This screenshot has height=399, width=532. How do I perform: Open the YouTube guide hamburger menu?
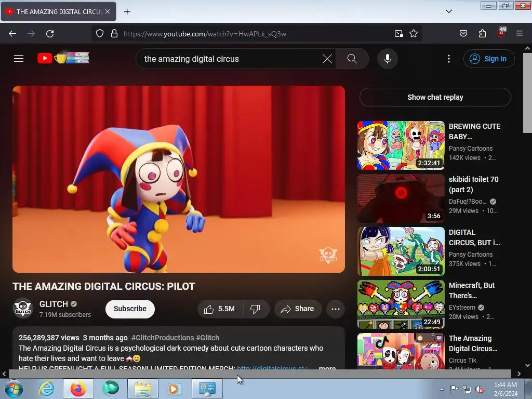pos(19,59)
